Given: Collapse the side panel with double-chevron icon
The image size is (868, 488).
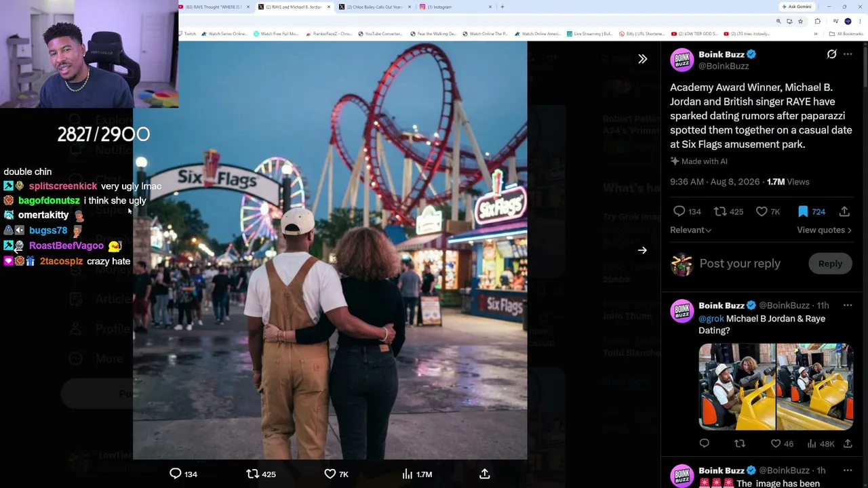Looking at the screenshot, I should click(x=642, y=59).
